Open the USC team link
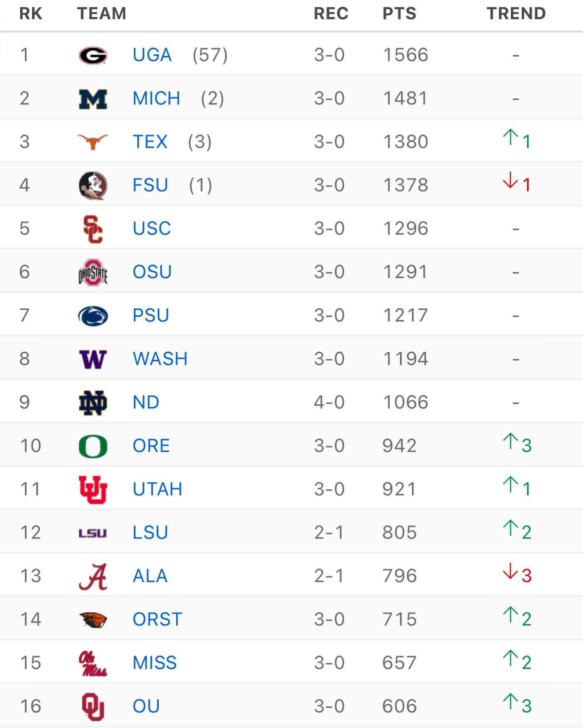Image resolution: width=583 pixels, height=728 pixels. [x=152, y=229]
